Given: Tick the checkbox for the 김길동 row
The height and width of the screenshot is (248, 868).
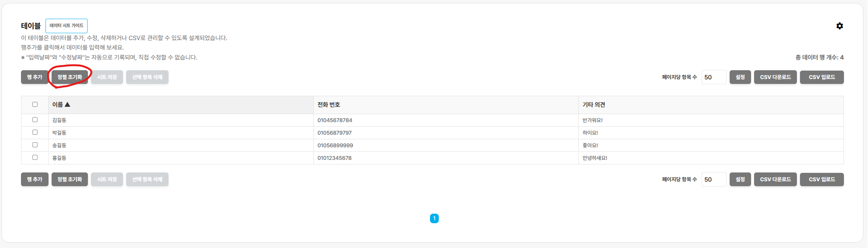Looking at the screenshot, I should (x=35, y=120).
